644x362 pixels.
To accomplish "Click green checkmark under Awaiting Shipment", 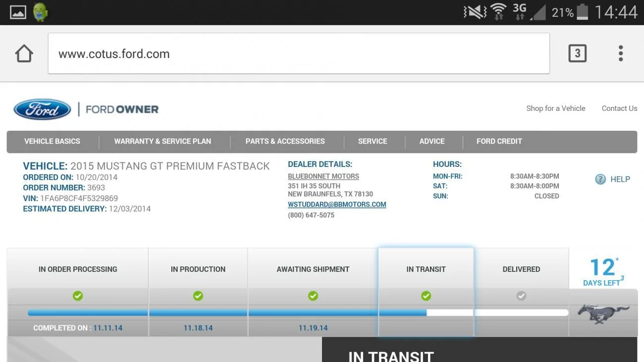I will coord(313,296).
